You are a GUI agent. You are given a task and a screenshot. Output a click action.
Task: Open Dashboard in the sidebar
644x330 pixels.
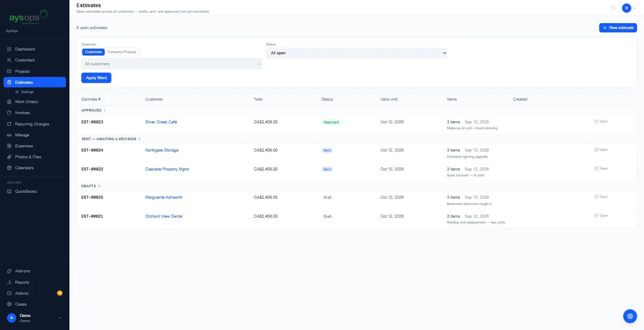(x=35, y=49)
